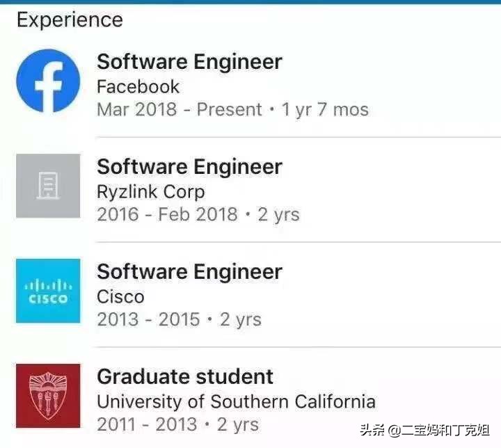
Task: Open the Graduate student entry title
Action: point(185,377)
